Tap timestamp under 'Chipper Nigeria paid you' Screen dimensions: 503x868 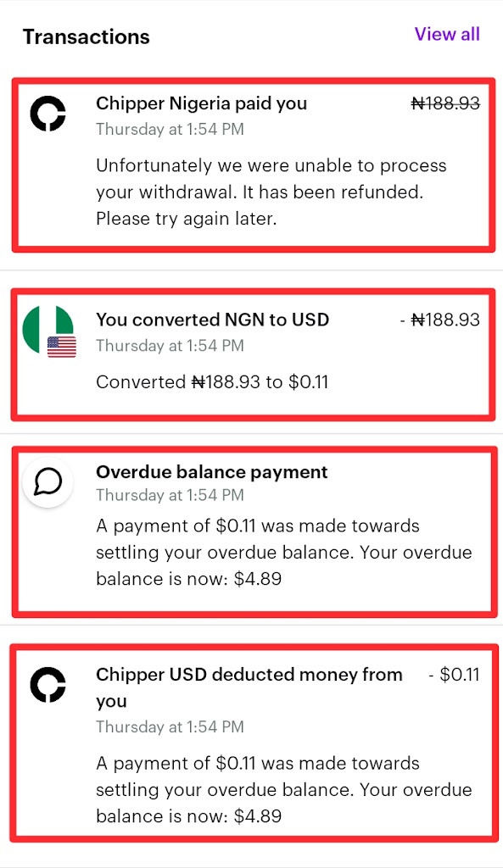pos(170,129)
